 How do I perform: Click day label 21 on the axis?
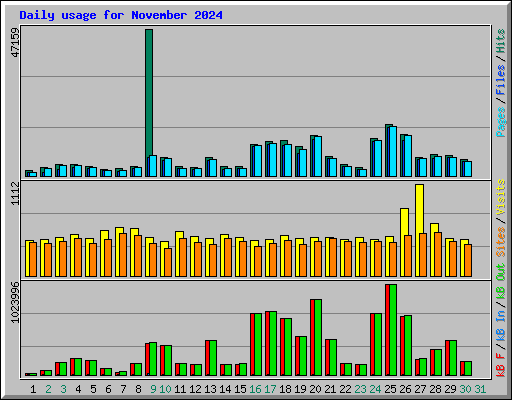coord(330,389)
